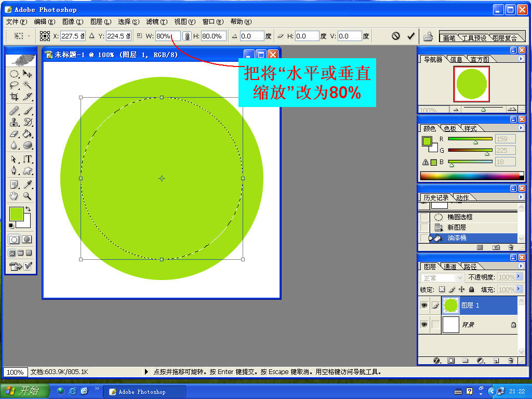The height and width of the screenshot is (399, 532).
Task: Open the Layers panel options menu arrow
Action: [521, 266]
